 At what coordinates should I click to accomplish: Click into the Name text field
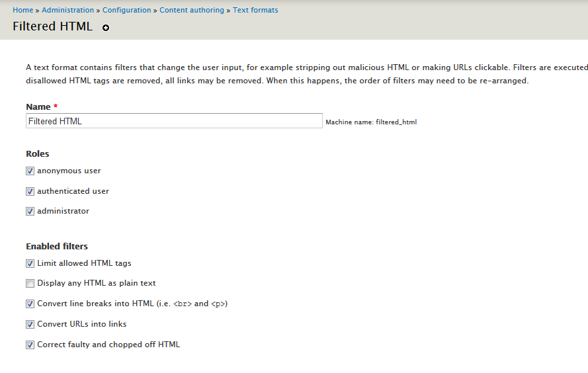174,121
